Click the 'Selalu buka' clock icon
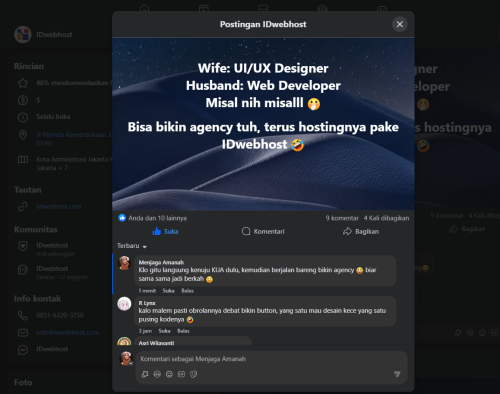500x394 pixels. (23, 117)
